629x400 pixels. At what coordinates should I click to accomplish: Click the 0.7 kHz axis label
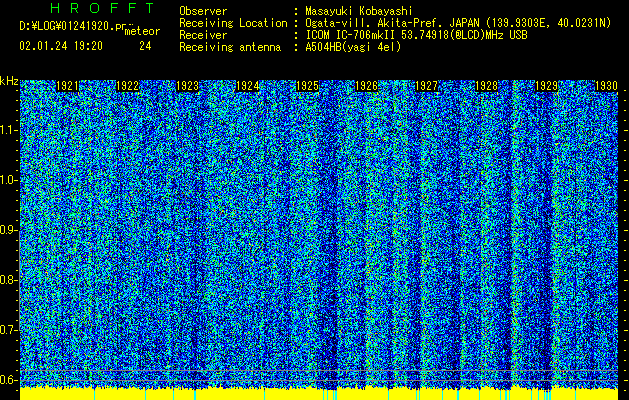click(x=9, y=330)
